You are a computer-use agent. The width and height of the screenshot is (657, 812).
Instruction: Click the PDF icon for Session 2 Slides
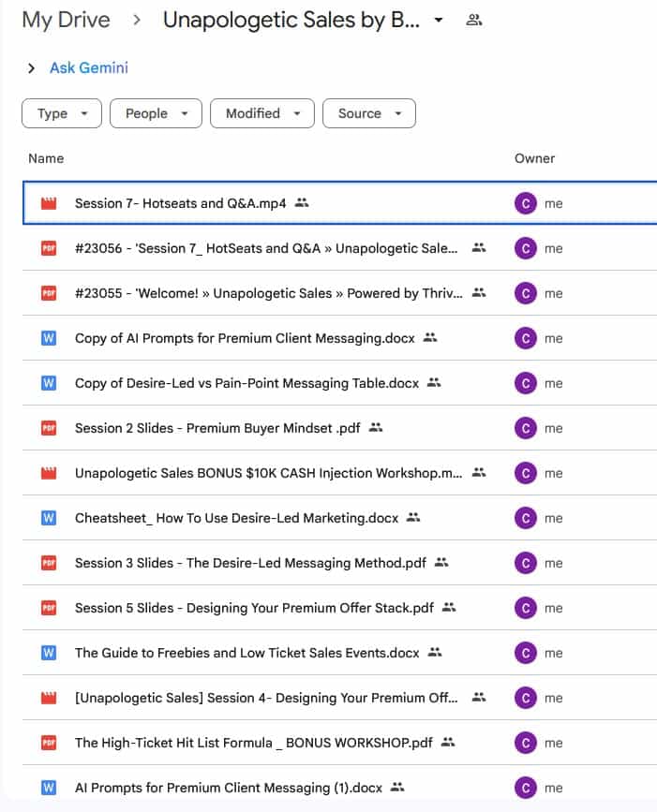49,428
